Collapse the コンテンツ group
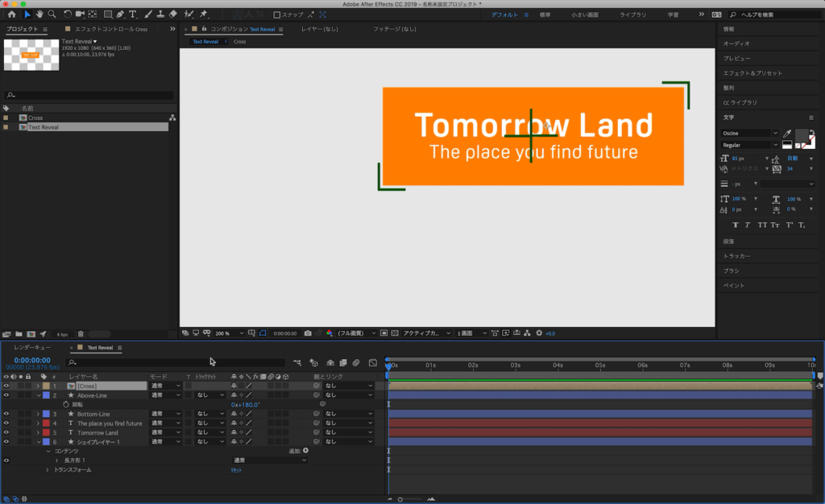The height and width of the screenshot is (504, 825). (x=48, y=451)
